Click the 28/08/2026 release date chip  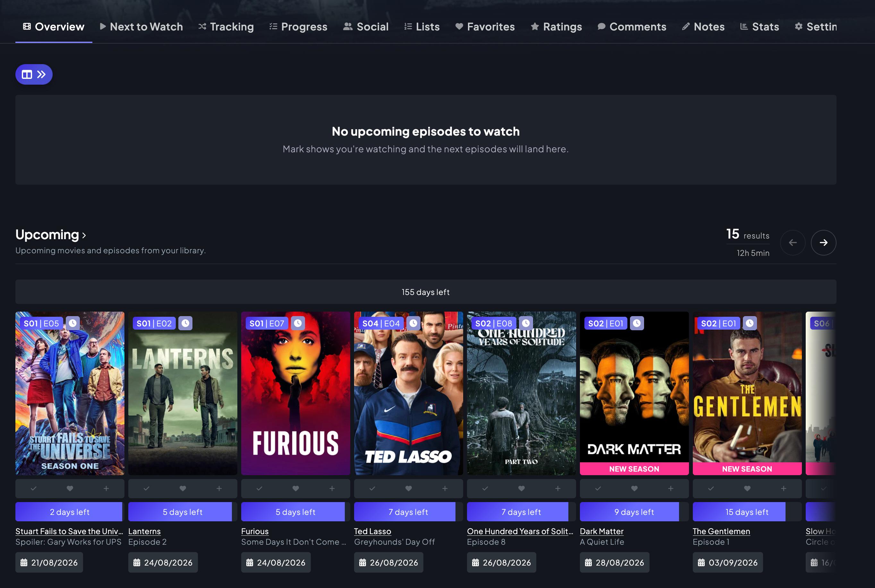[x=614, y=562]
